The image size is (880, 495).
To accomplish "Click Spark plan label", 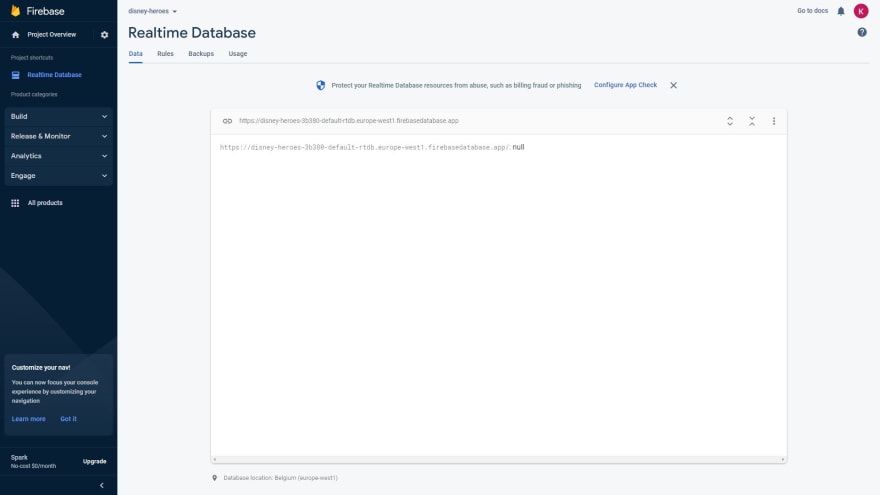I will point(19,457).
